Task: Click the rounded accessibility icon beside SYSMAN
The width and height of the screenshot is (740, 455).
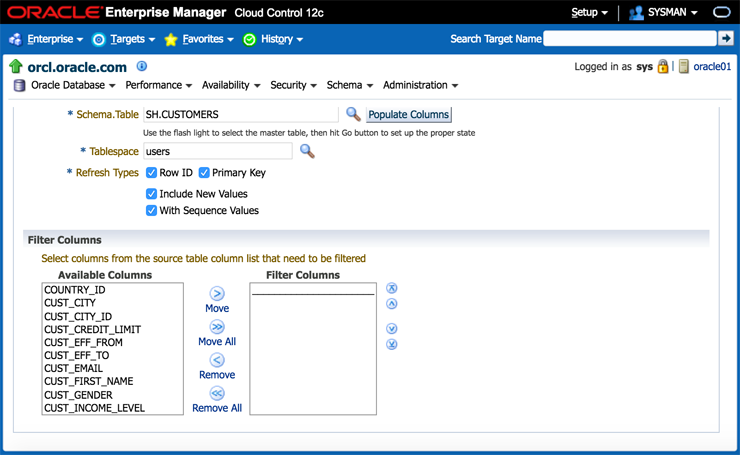Action: click(x=722, y=12)
